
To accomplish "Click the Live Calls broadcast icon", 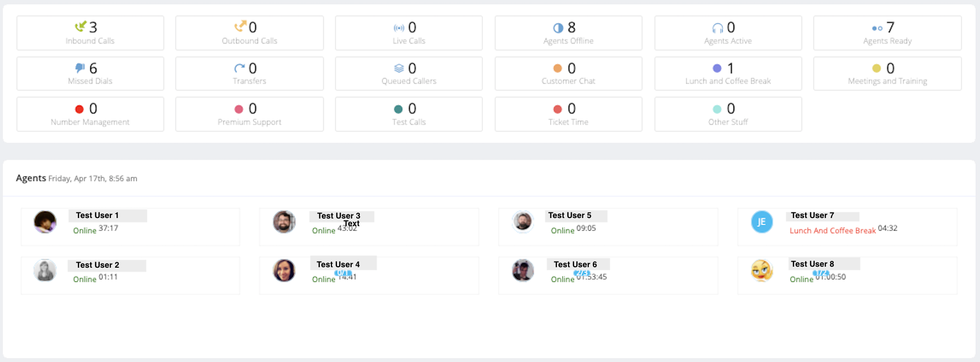I will pos(399,28).
